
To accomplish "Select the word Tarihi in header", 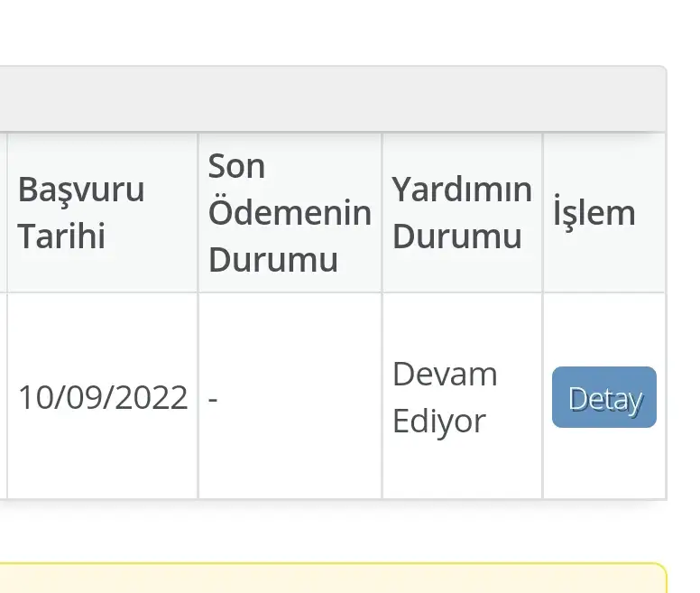I will 61,236.
